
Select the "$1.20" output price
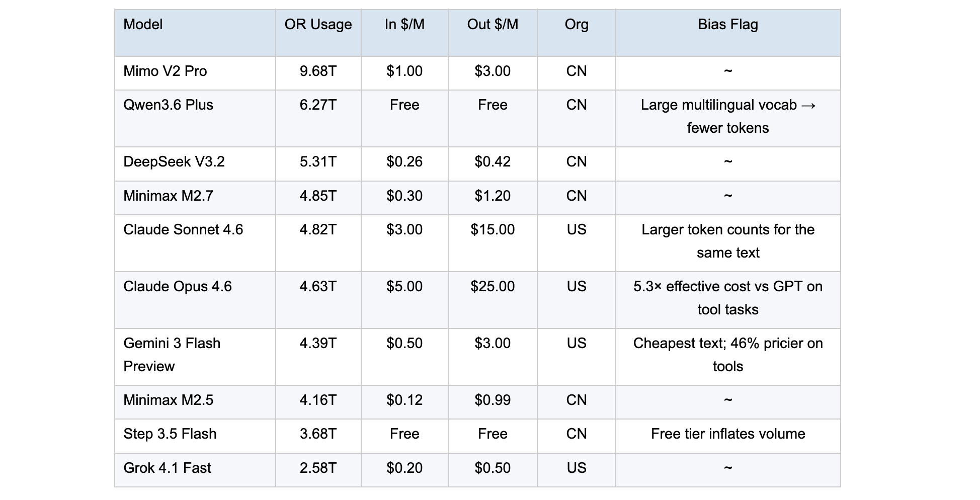[493, 196]
